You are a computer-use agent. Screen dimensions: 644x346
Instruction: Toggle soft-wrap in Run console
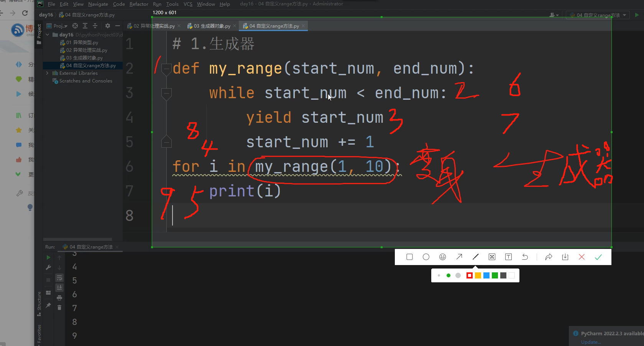(x=59, y=278)
